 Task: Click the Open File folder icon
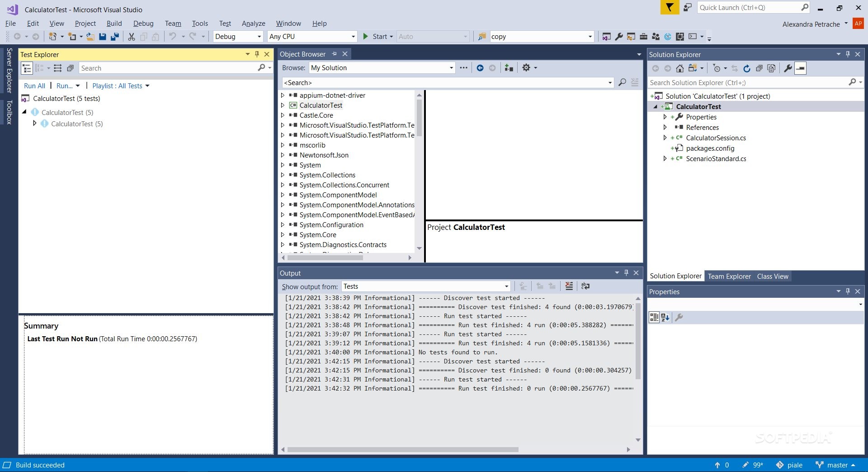[x=90, y=37]
